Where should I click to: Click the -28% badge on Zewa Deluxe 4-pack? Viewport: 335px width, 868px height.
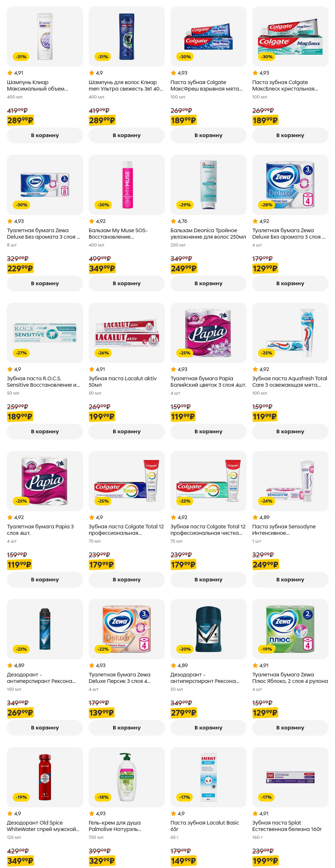click(x=267, y=205)
